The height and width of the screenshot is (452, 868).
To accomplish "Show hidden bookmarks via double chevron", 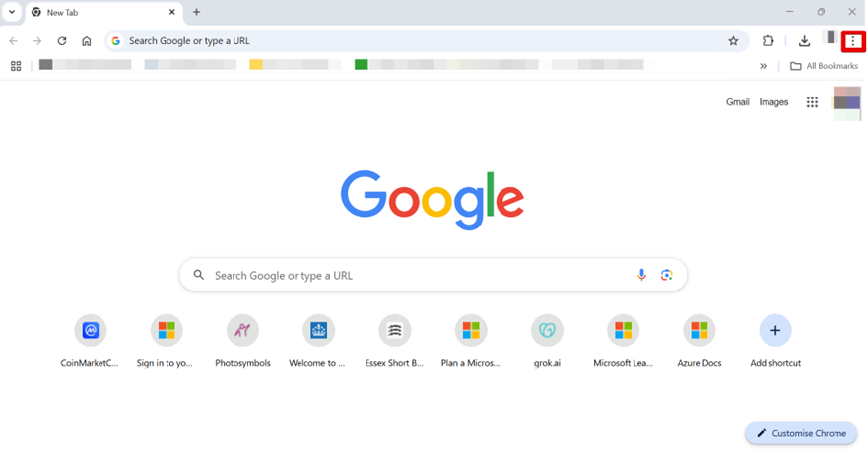I will pos(763,66).
